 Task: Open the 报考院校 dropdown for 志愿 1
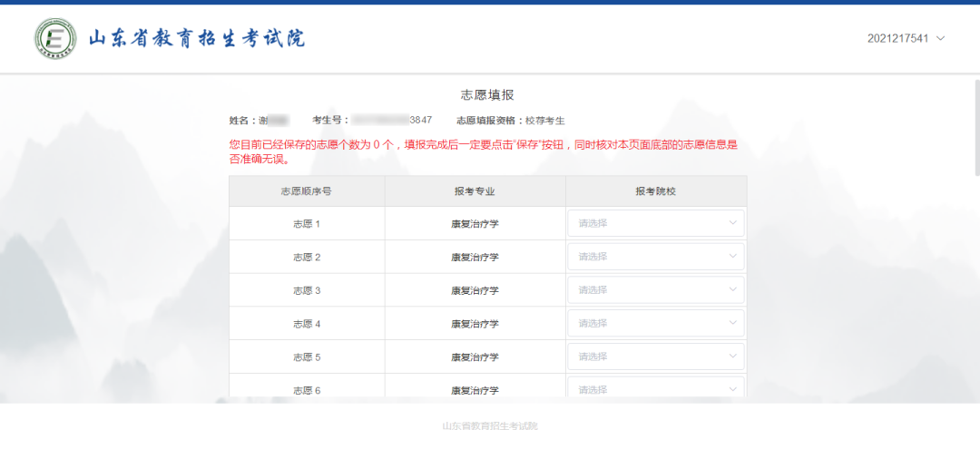coord(656,223)
